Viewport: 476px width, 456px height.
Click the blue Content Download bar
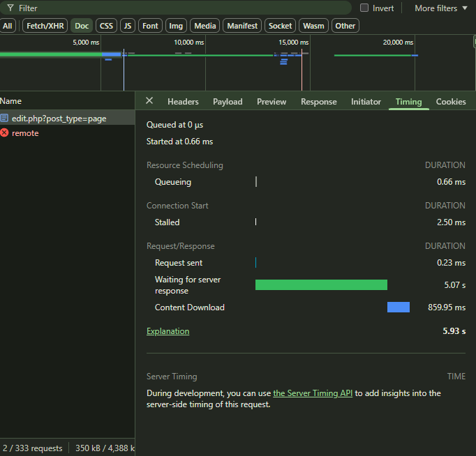pos(399,307)
